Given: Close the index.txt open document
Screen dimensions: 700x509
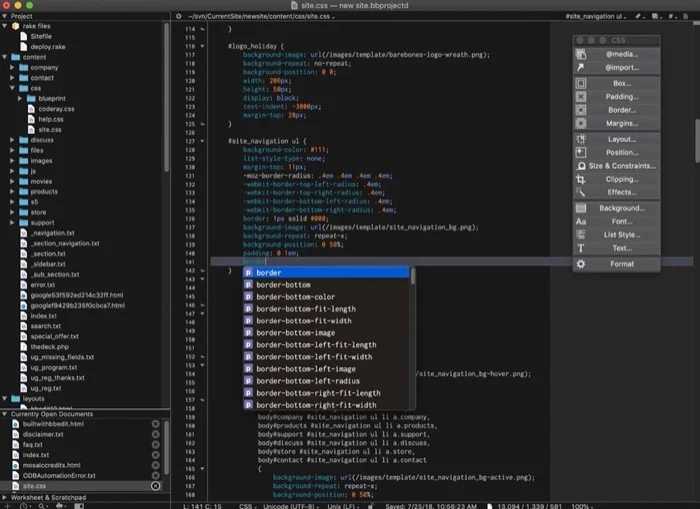Looking at the screenshot, I should [x=155, y=455].
